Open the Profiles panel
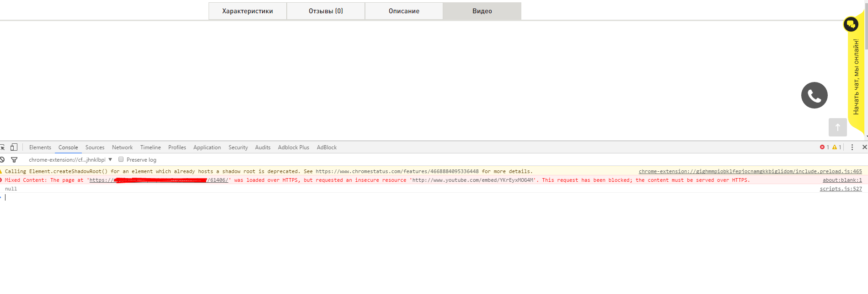 177,147
